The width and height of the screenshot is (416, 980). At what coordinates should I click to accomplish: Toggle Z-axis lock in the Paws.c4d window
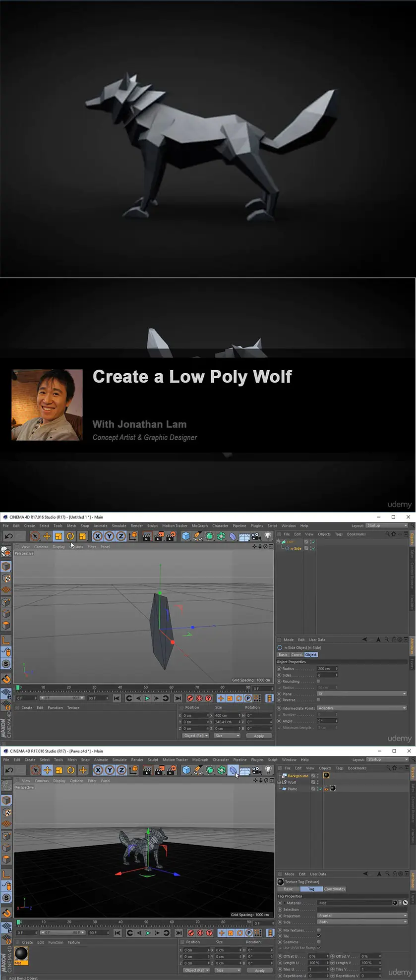click(121, 770)
